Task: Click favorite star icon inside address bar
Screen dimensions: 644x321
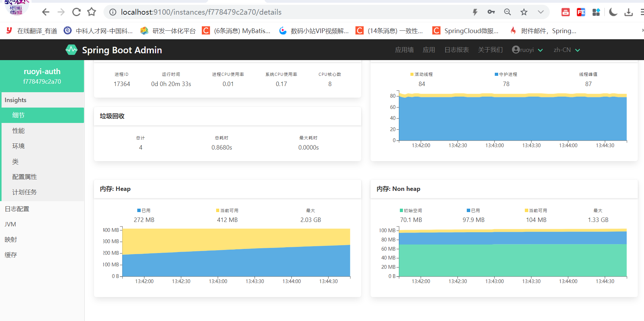Action: pos(524,12)
